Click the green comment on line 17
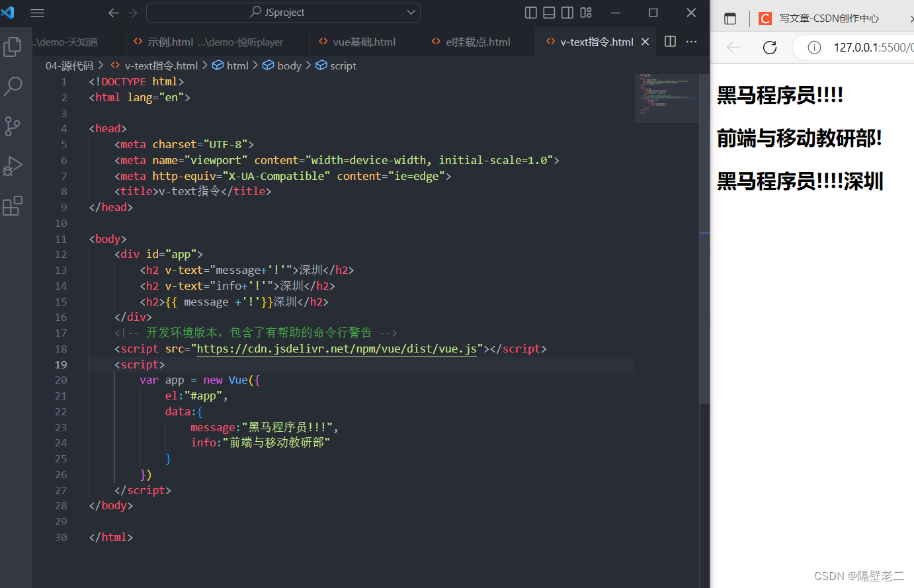Image resolution: width=914 pixels, height=588 pixels. 256,333
